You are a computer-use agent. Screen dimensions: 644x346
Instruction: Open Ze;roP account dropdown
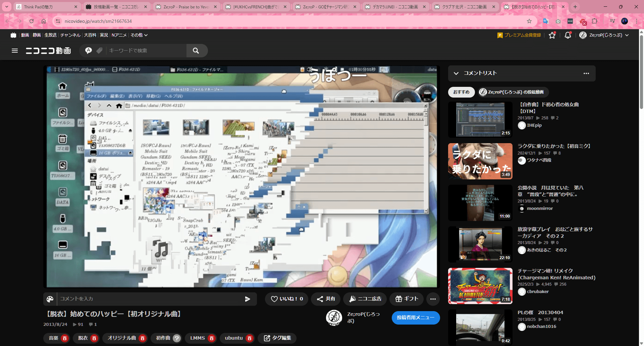pos(604,35)
